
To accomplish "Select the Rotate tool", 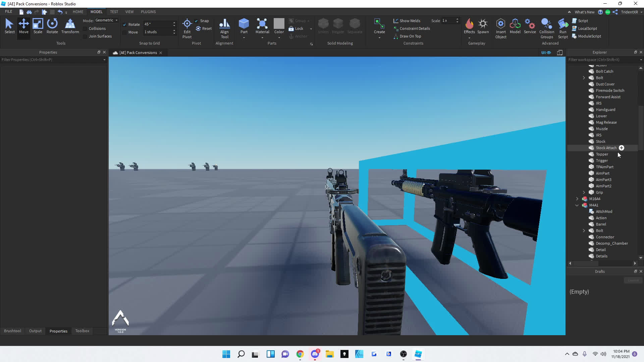I will [x=52, y=26].
